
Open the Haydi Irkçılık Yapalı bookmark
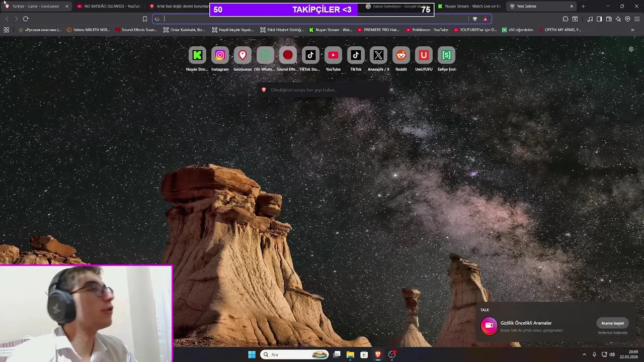coord(232,30)
